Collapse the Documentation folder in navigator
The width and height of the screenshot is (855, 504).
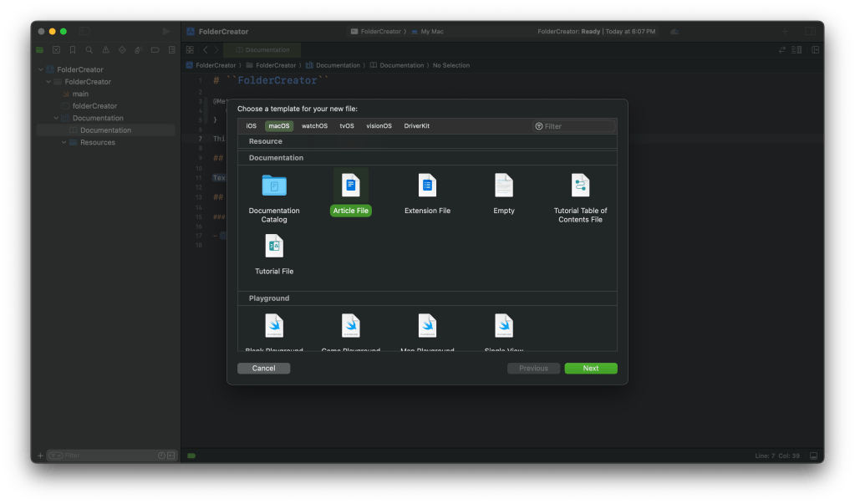(56, 118)
